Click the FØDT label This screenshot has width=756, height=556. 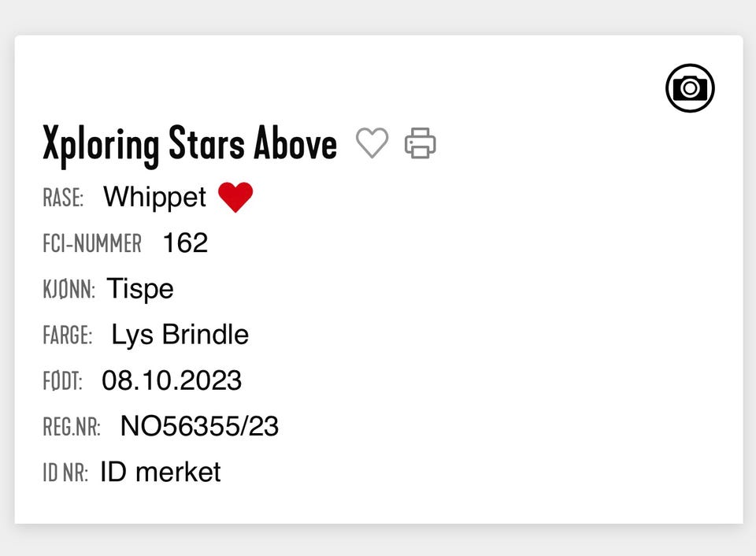62,382
